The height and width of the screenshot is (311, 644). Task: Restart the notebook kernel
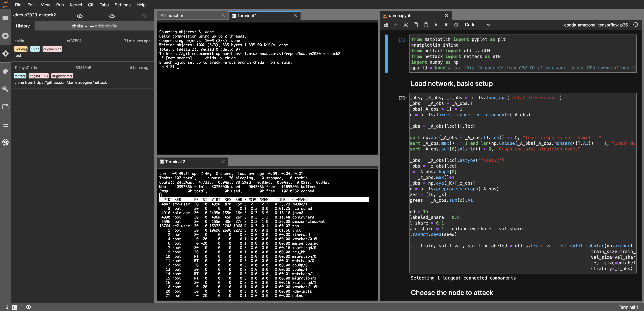456,25
